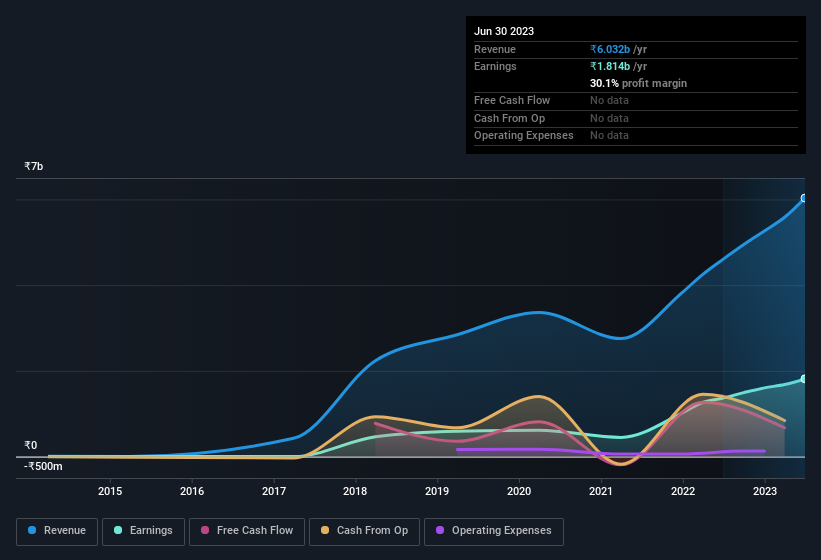Click the 2017 x-axis label
Screen dimensions: 821x560
274,491
